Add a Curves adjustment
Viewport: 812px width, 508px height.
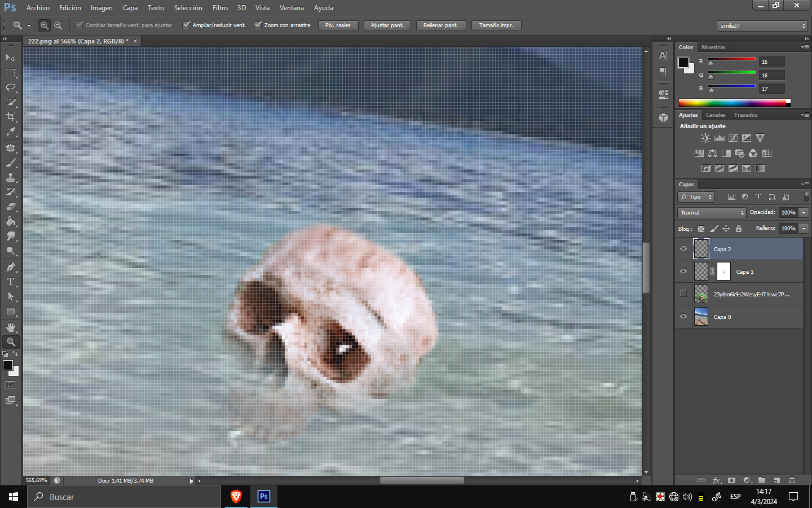pos(733,138)
